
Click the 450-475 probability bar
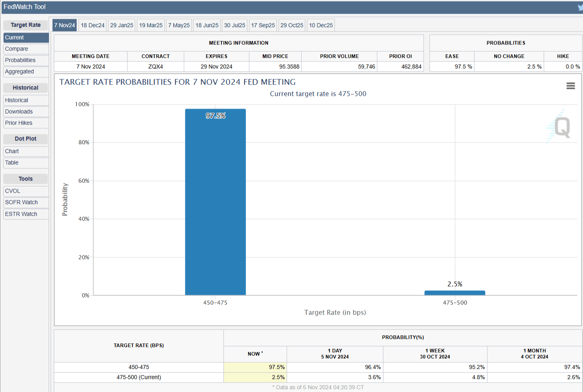(215, 202)
